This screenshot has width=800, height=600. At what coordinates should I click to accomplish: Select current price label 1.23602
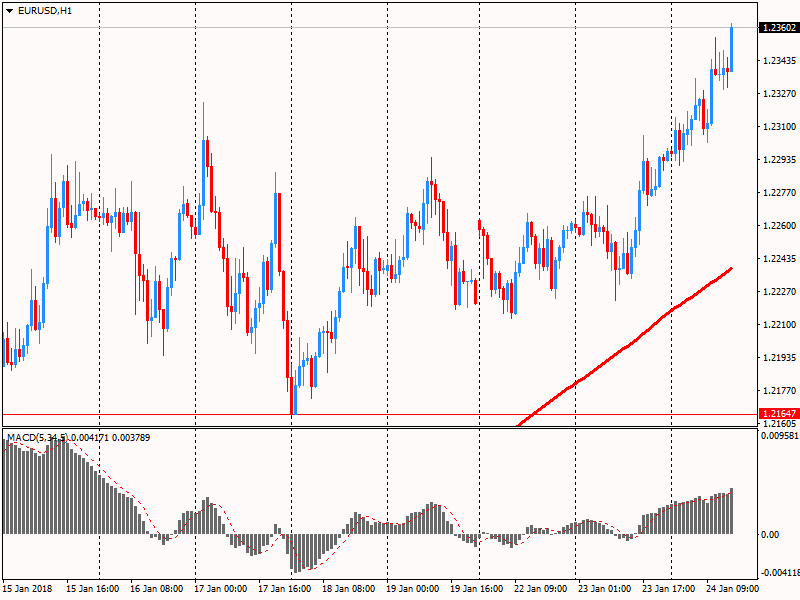pos(779,28)
